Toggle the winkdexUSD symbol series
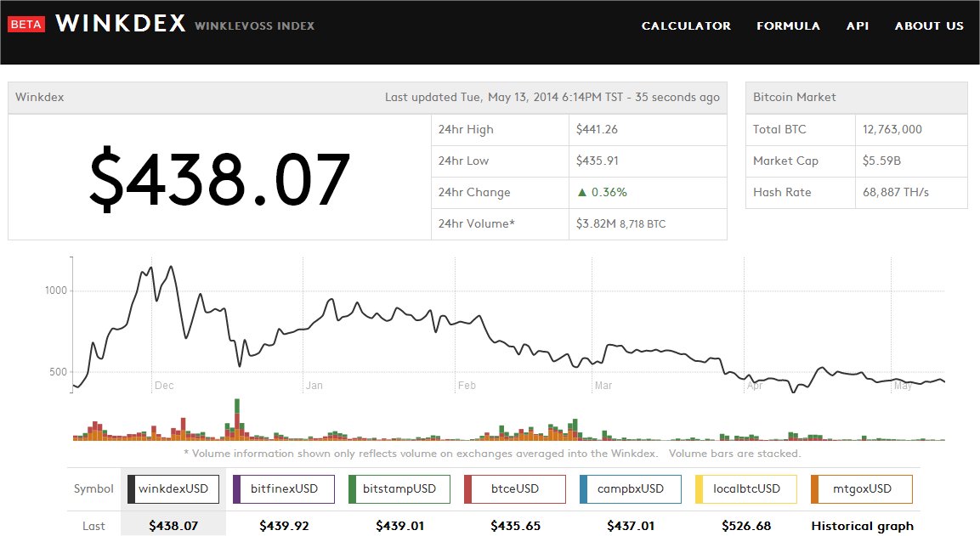 173,488
